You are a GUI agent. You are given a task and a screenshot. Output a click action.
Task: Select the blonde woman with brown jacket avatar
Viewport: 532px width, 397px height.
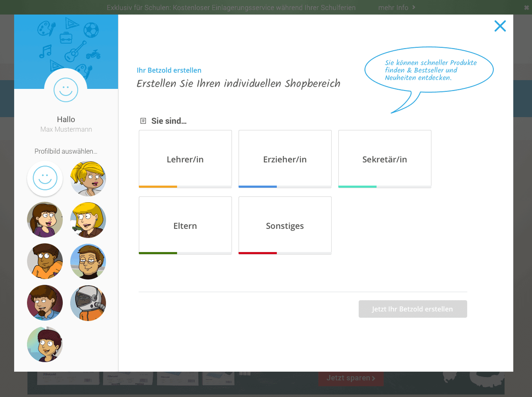[x=88, y=220]
